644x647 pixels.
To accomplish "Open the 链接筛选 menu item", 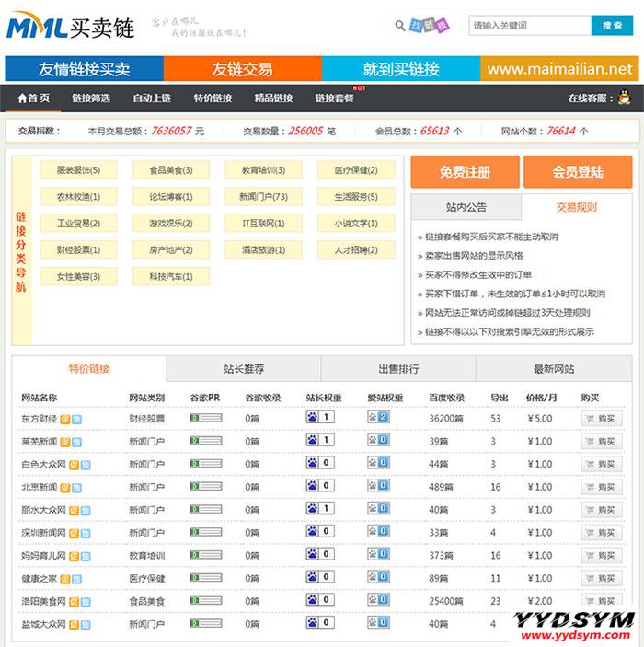I will click(x=91, y=98).
